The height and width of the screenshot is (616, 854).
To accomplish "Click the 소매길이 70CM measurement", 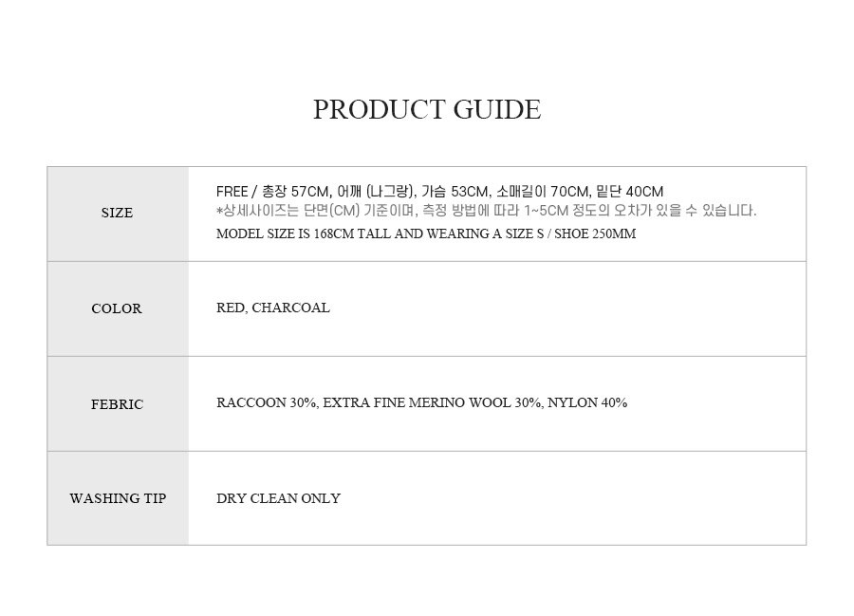I will 543,192.
